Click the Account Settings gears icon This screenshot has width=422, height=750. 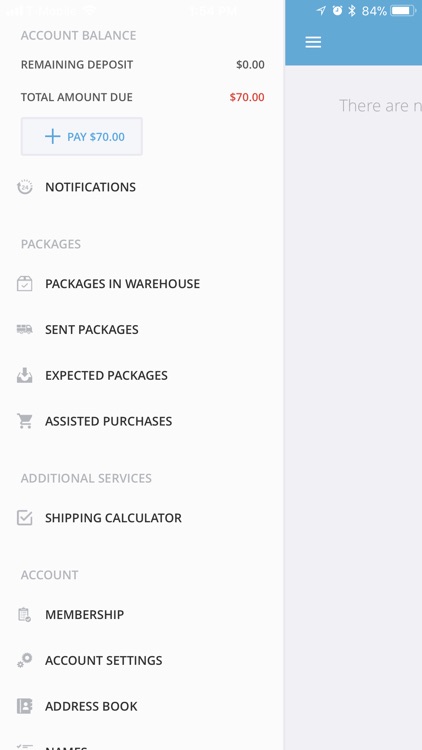coord(24,660)
